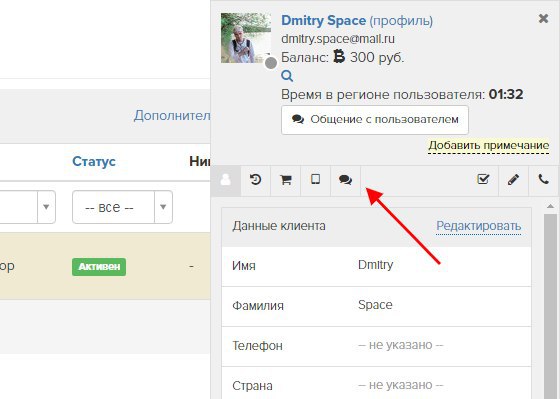
Task: Click the panel vertical scrollbar thumb
Action: [x=550, y=306]
